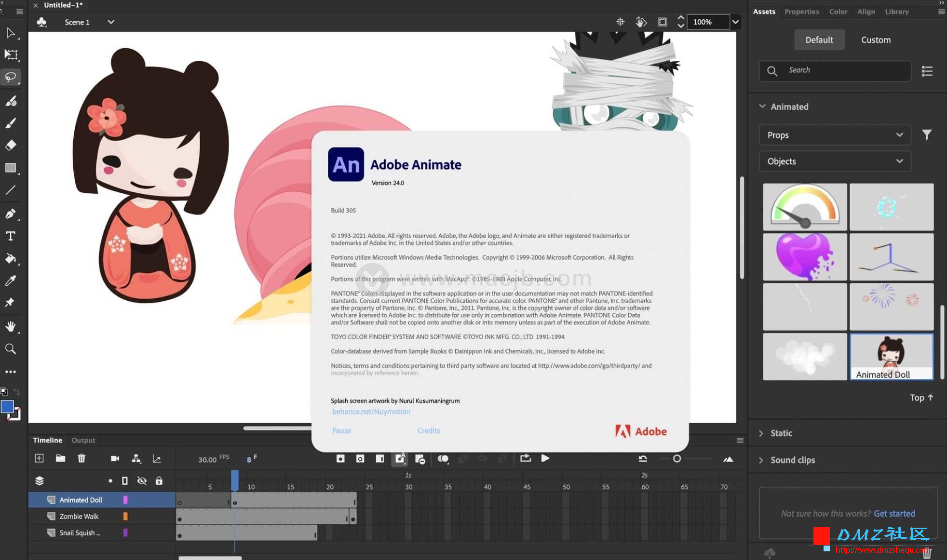
Task: Open the Timeline panel options menu
Action: coord(740,440)
